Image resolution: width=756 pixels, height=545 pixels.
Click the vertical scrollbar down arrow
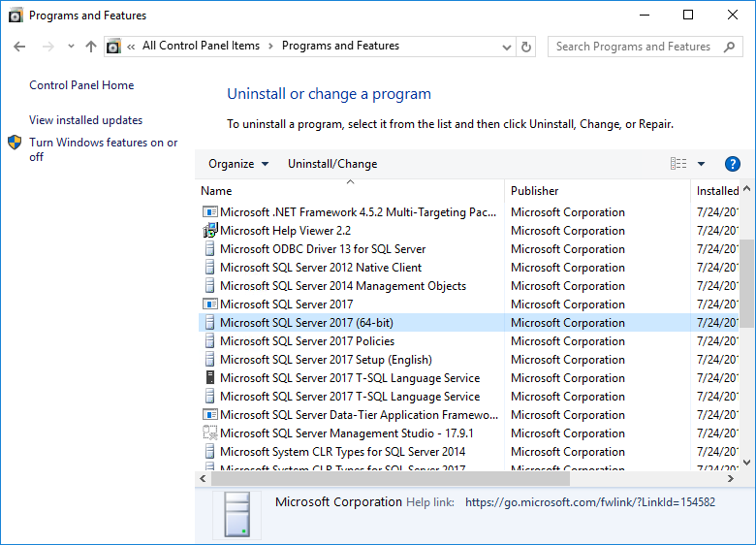tap(747, 463)
